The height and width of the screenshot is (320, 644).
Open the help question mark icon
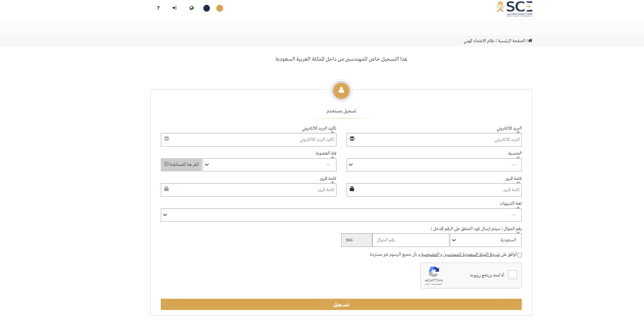click(x=158, y=8)
